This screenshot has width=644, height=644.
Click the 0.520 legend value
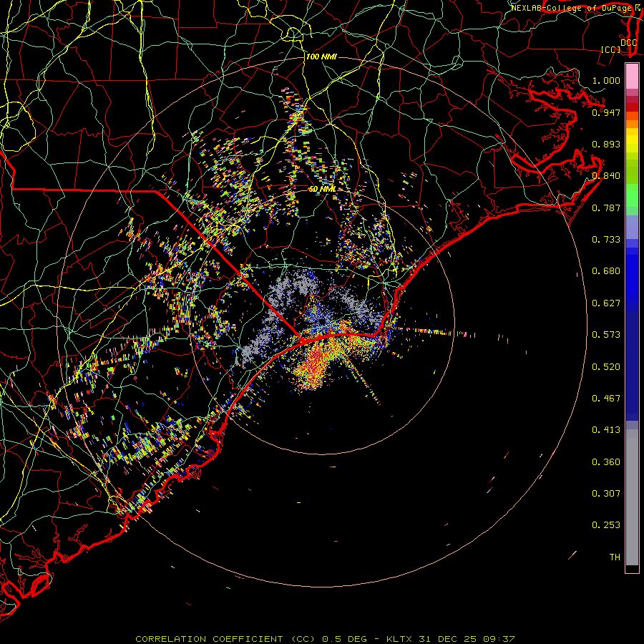click(x=606, y=367)
